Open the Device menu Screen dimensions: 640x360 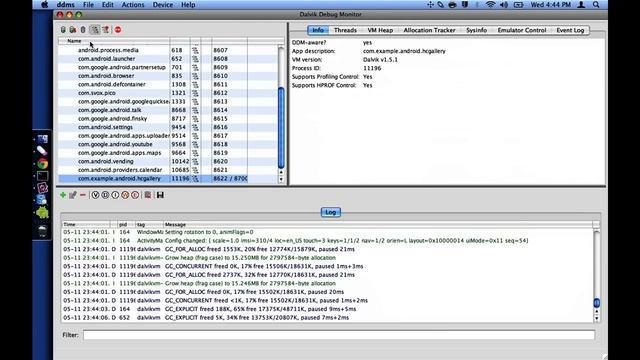(x=163, y=5)
